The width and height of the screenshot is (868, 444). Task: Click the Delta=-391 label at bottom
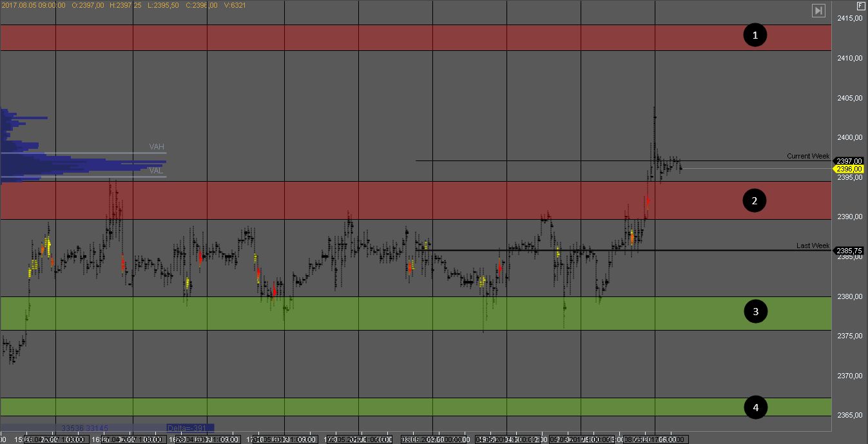tap(189, 428)
